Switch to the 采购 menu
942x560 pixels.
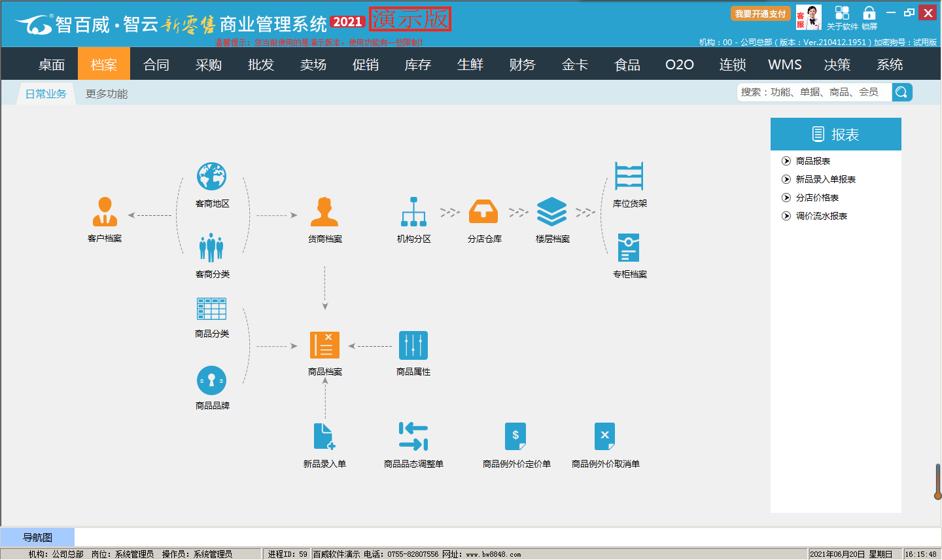[209, 65]
